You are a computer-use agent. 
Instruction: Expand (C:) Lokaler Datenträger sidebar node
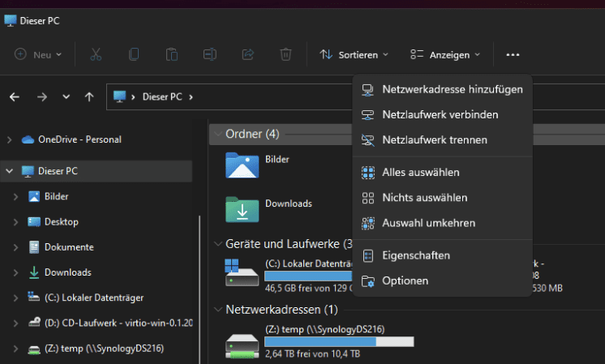click(16, 298)
